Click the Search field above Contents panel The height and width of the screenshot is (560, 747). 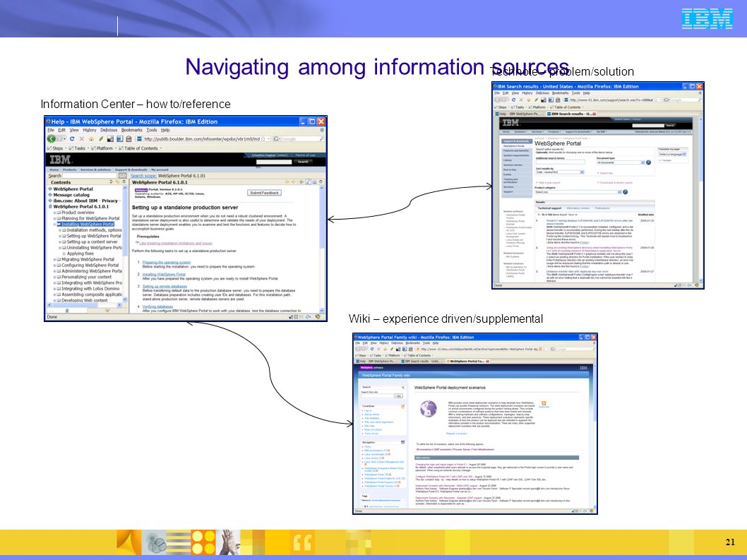[x=90, y=176]
